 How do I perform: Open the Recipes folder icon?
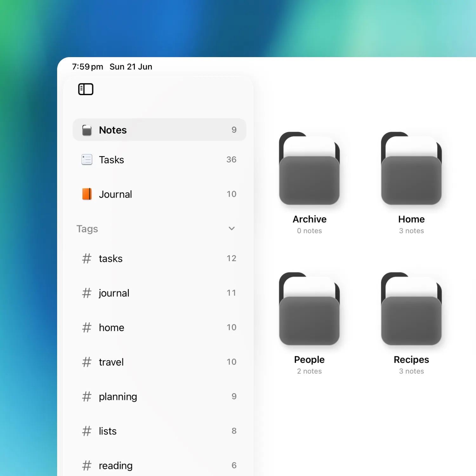pos(411,309)
